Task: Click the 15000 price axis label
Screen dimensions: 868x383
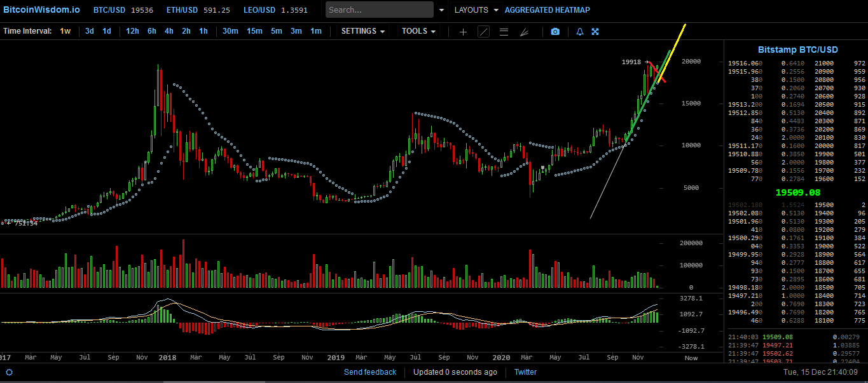Action: [691, 104]
